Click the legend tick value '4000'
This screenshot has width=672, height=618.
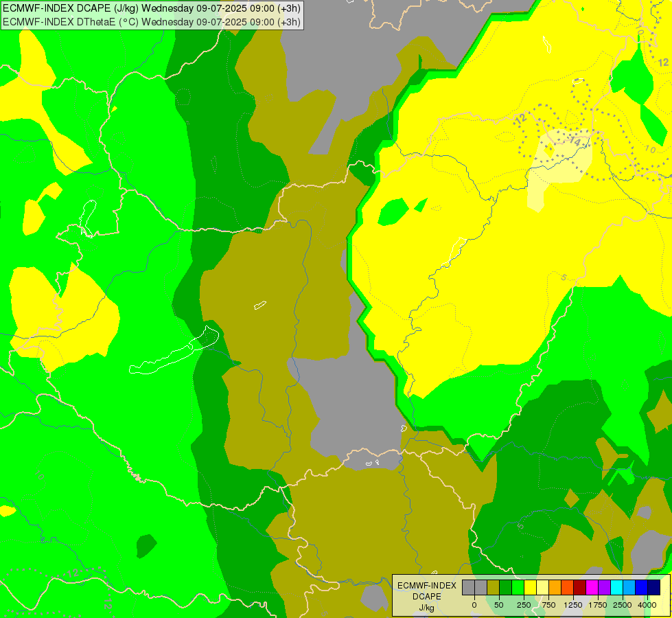click(647, 605)
